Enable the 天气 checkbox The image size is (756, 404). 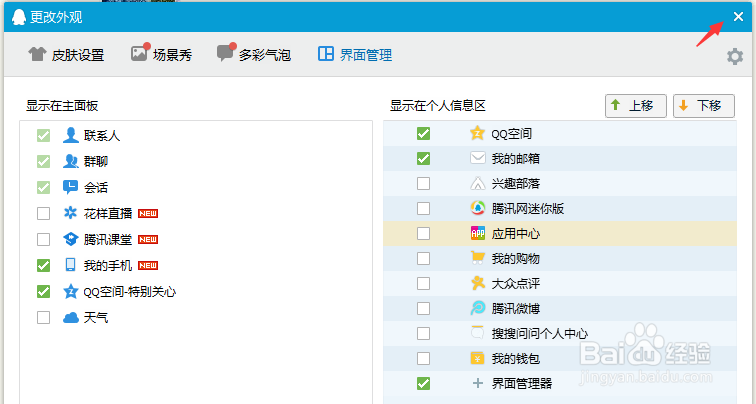pos(43,317)
